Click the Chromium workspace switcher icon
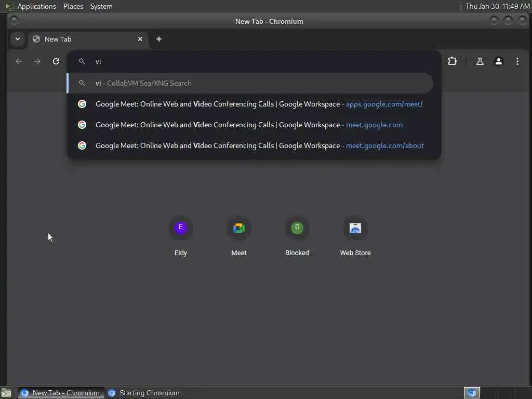The image size is (532, 399). tap(472, 393)
